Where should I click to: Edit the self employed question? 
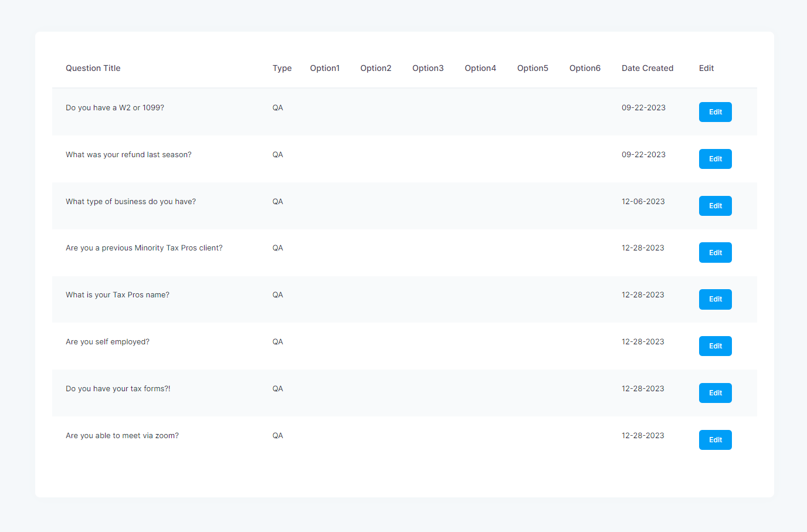point(715,346)
